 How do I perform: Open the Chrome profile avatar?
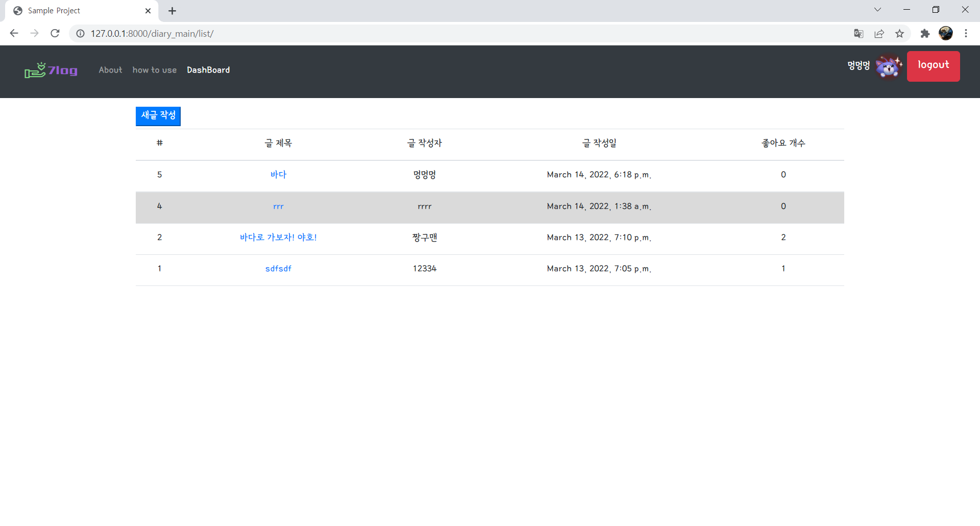tap(946, 33)
